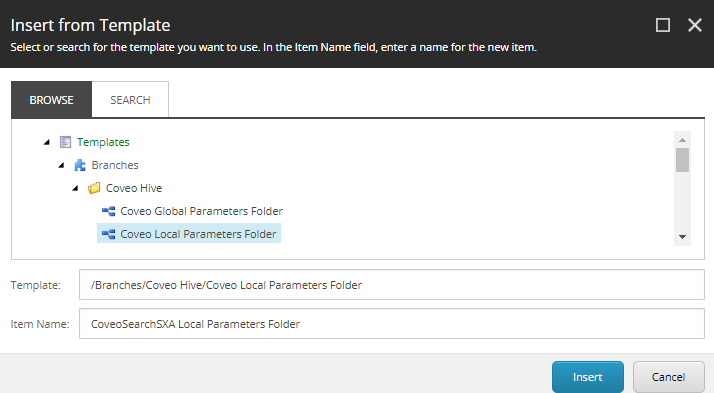The height and width of the screenshot is (393, 714).
Task: Click the scrollbar down arrow
Action: coord(682,237)
